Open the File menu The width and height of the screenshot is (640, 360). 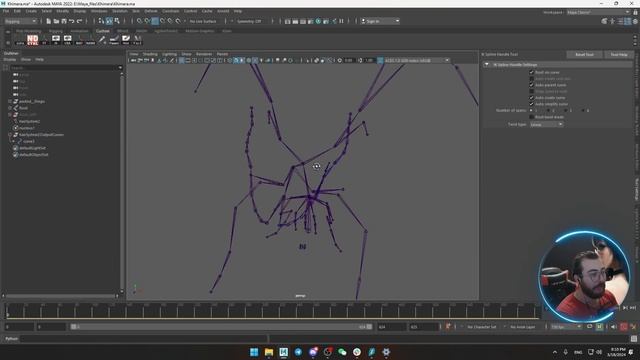tap(6, 11)
